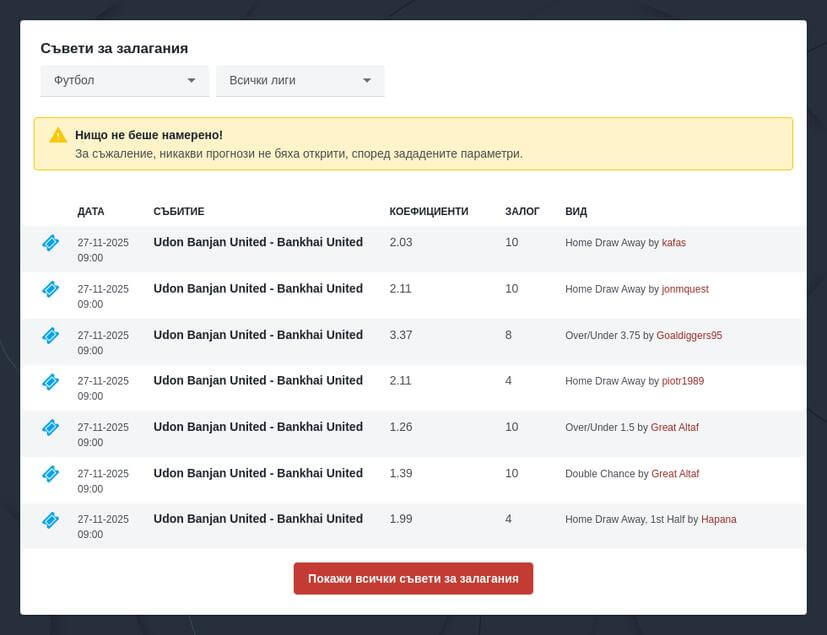Screen dimensions: 827x635
Task: Visit jonmquest tipster profile
Action: point(684,289)
